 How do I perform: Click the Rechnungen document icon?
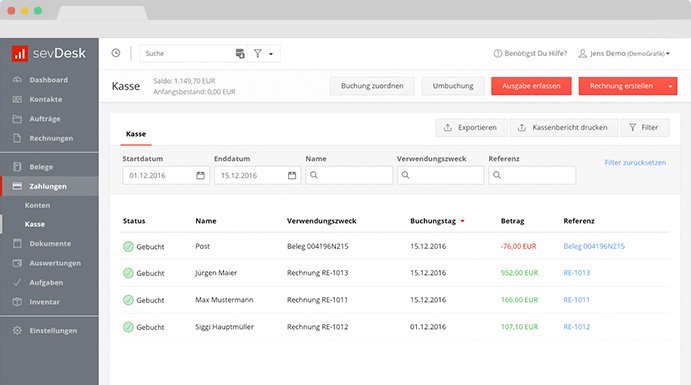(x=17, y=138)
